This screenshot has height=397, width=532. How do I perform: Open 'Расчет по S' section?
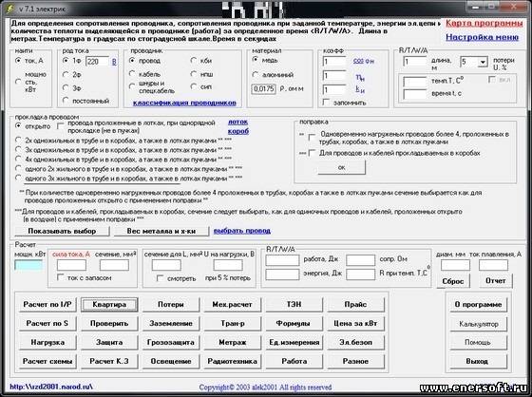(x=47, y=323)
